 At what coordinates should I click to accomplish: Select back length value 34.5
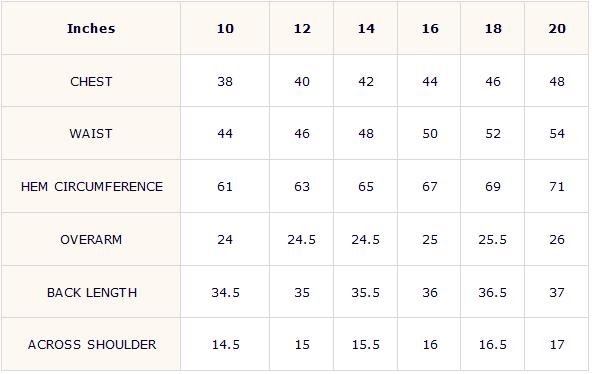click(x=225, y=292)
